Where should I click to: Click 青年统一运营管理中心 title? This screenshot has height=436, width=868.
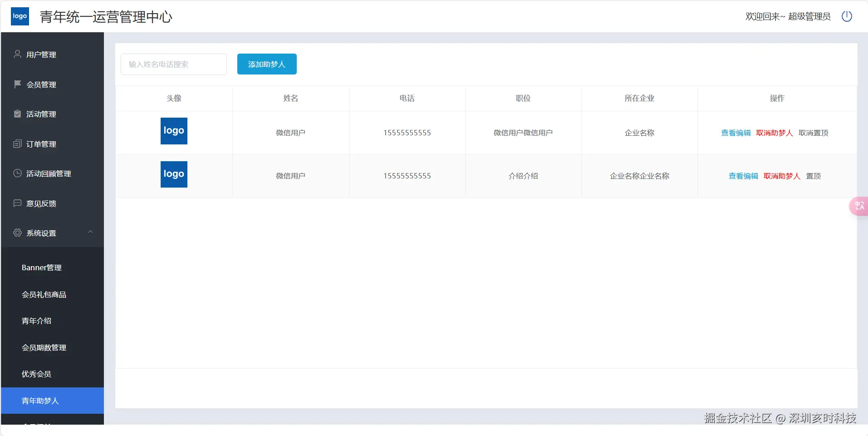[106, 17]
